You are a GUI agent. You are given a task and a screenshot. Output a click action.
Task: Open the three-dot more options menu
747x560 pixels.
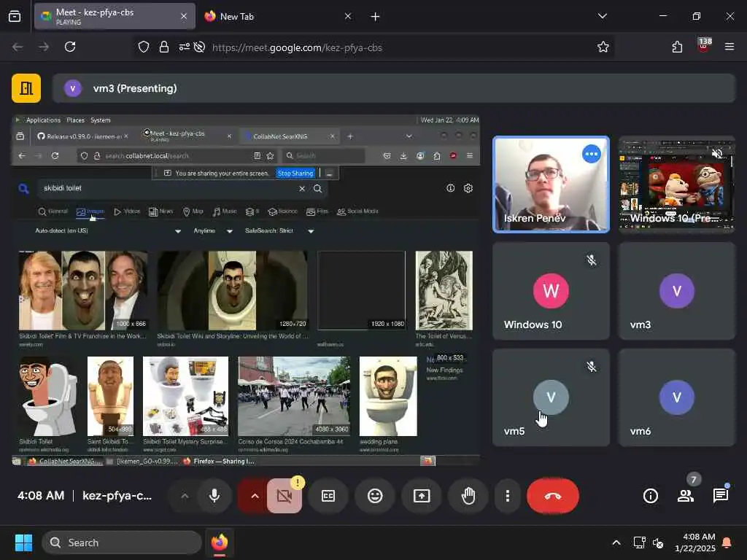coord(508,496)
